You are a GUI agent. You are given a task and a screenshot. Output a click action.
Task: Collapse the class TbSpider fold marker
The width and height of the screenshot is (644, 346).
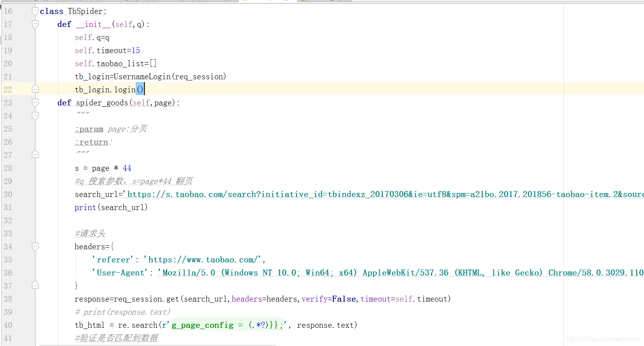tap(35, 11)
